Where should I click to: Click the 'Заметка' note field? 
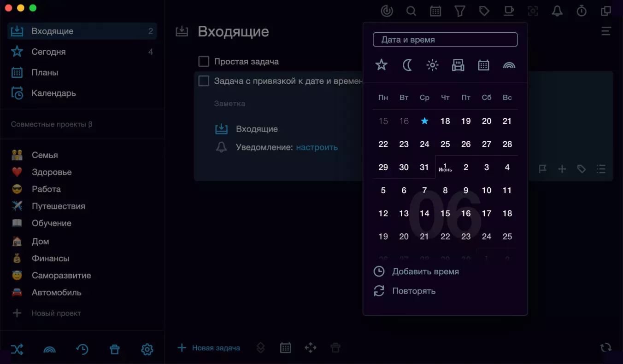click(229, 104)
